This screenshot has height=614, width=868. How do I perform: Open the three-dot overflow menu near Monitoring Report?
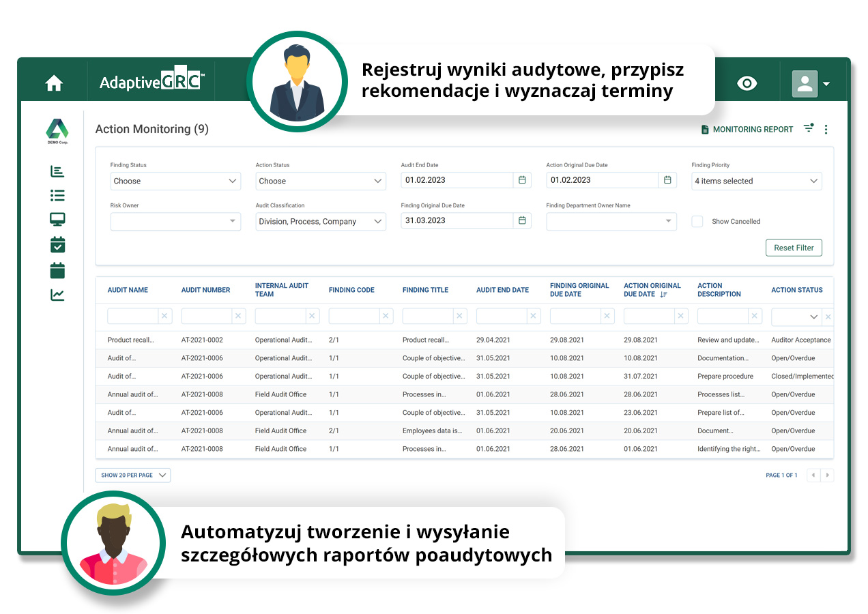(x=826, y=128)
